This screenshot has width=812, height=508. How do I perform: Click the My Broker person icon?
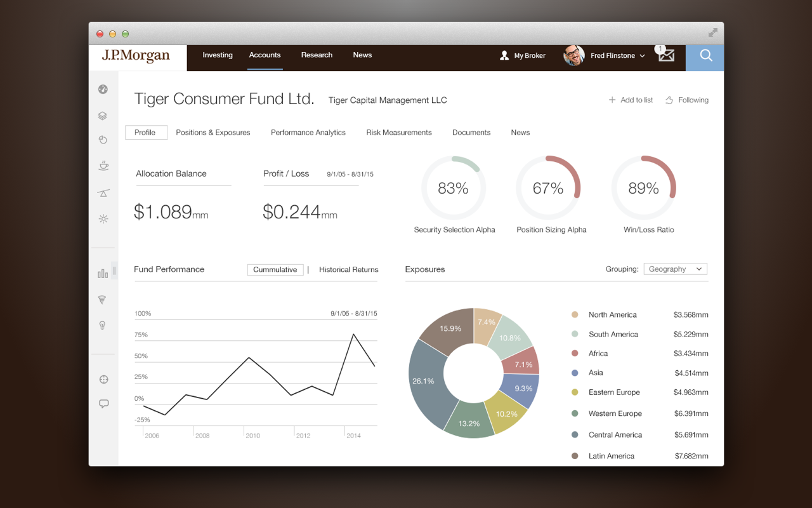point(504,56)
